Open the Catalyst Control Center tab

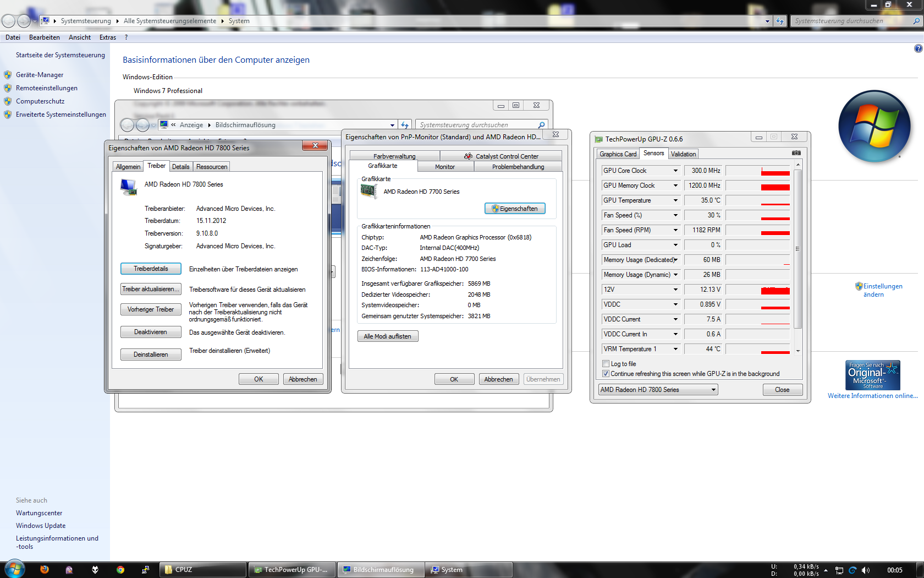(501, 156)
